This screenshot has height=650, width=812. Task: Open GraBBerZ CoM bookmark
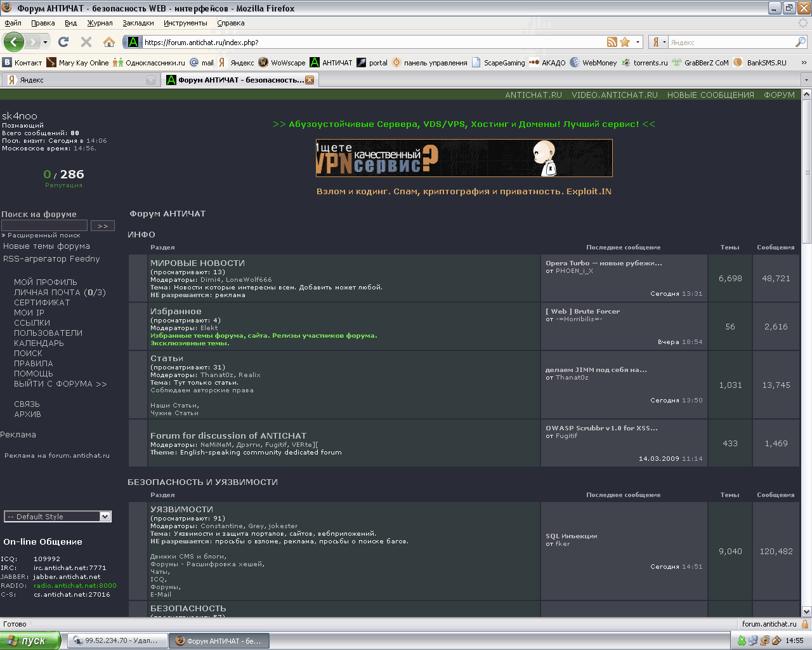[700, 63]
